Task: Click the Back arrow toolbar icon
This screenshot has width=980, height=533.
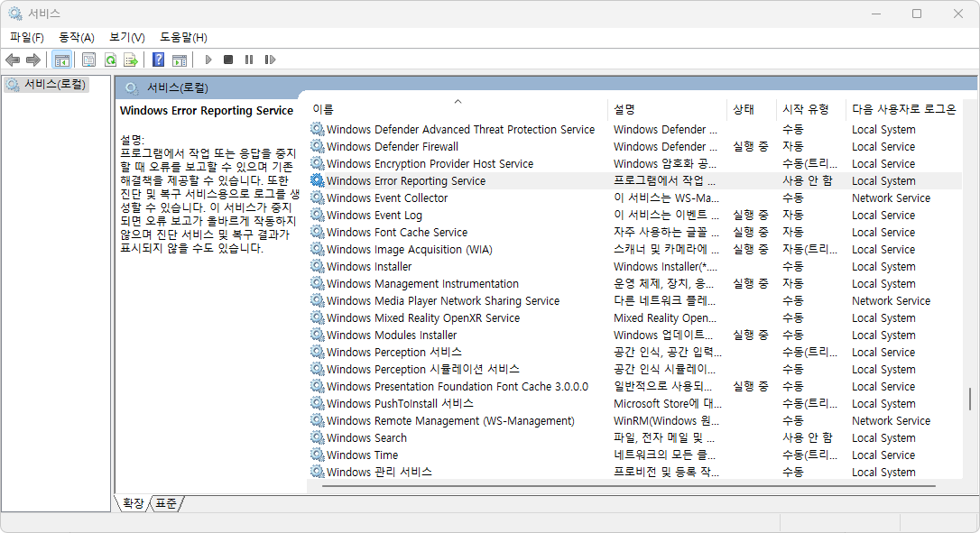Action: click(x=13, y=60)
